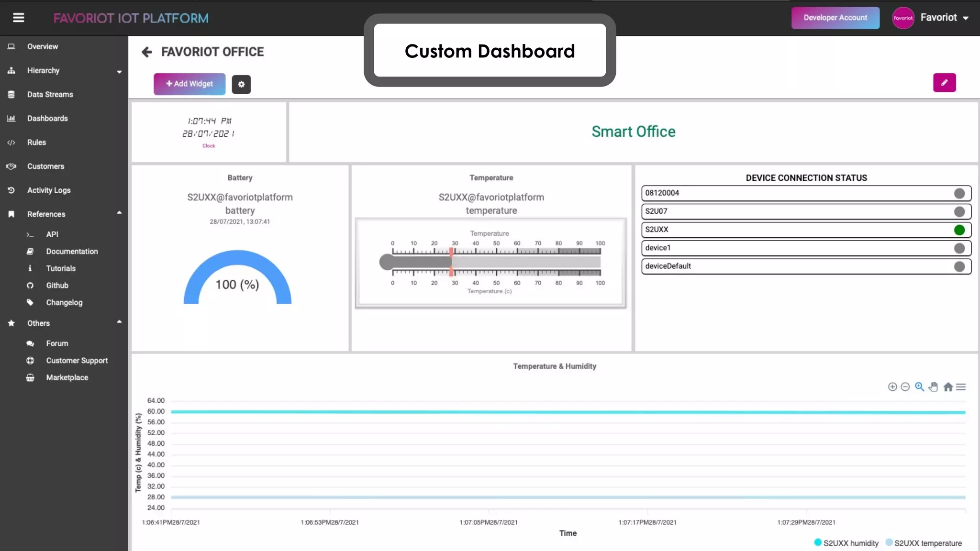Click the Activity Logs history icon
The width and height of the screenshot is (980, 551).
click(x=11, y=190)
